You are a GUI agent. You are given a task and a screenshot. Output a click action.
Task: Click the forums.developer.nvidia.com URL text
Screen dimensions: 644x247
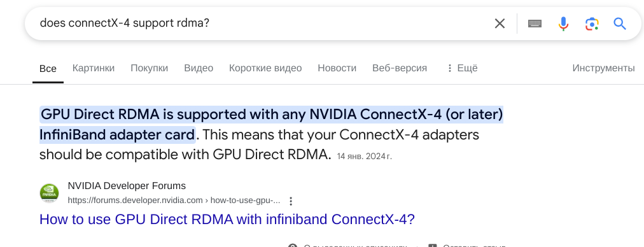[x=174, y=201]
